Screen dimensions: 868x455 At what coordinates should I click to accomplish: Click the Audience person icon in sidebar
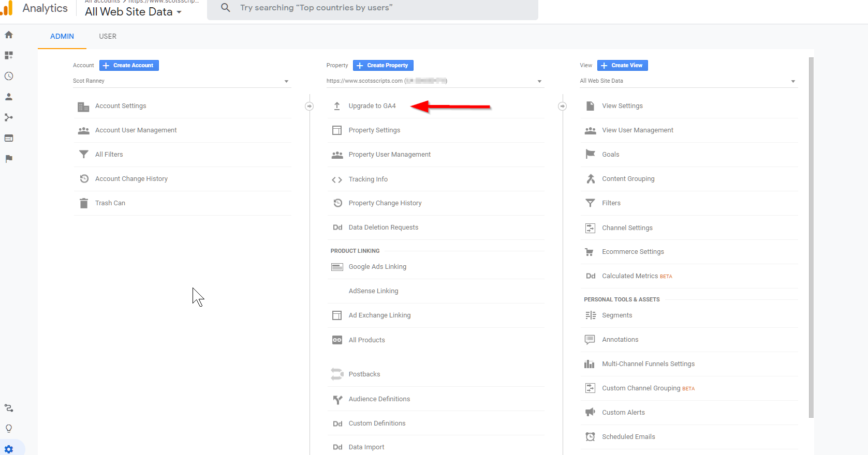click(9, 97)
